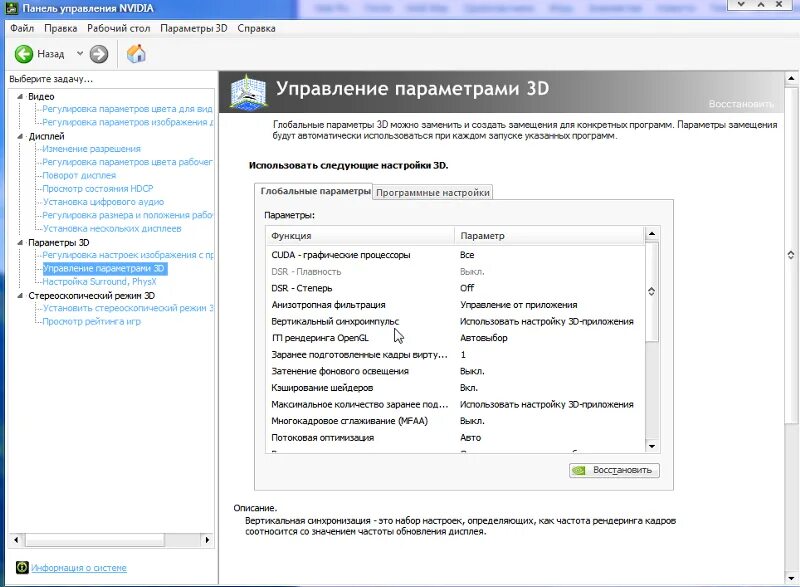This screenshot has width=800, height=587.
Task: Open Установка нескольких дисплеев
Action: pos(112,228)
